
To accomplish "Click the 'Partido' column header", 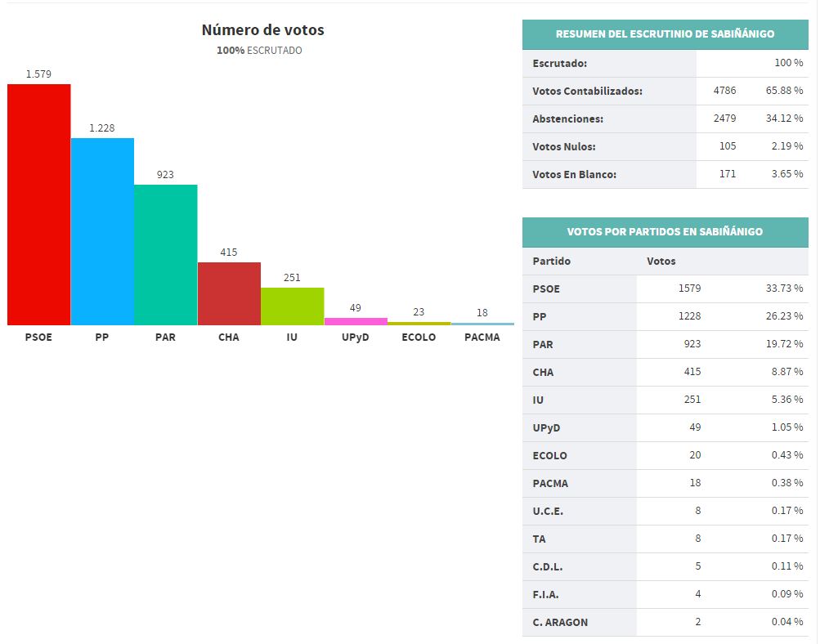I will pyautogui.click(x=552, y=262).
